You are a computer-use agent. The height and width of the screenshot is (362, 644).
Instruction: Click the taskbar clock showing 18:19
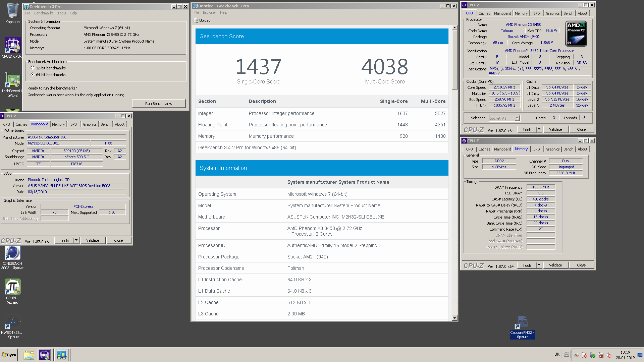pos(625,355)
